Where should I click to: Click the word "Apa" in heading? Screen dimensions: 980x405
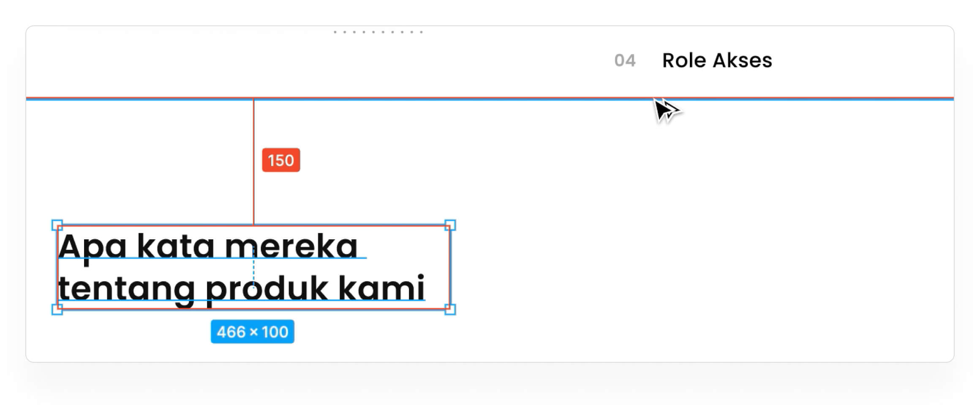93,247
